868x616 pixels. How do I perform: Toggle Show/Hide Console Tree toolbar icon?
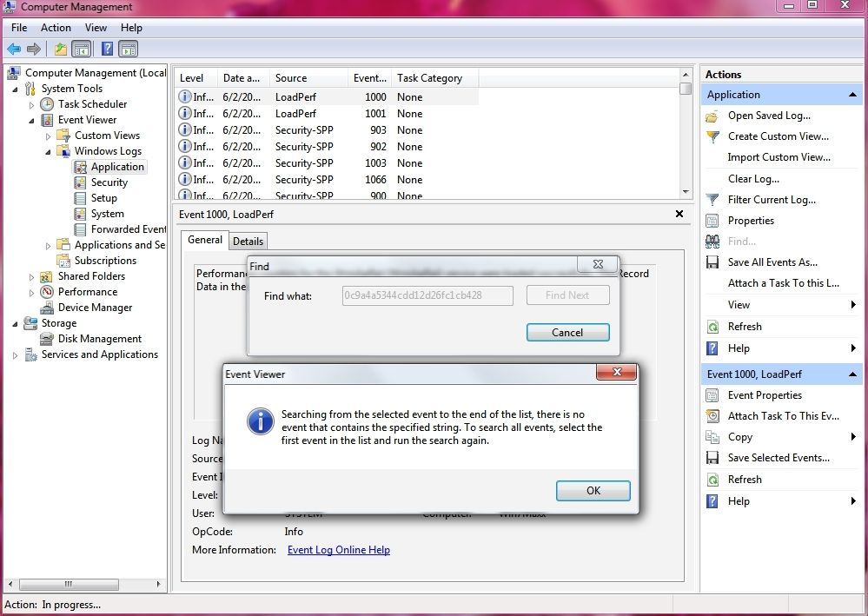click(82, 50)
